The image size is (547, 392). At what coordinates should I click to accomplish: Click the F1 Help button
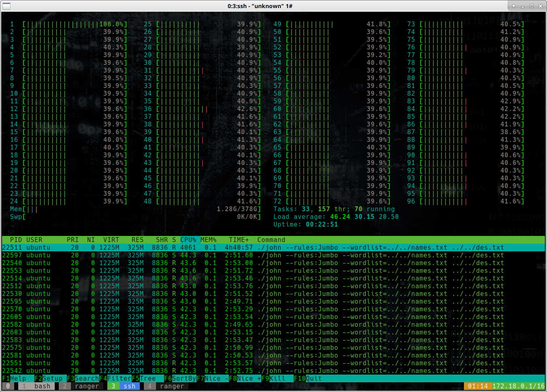pos(14,379)
